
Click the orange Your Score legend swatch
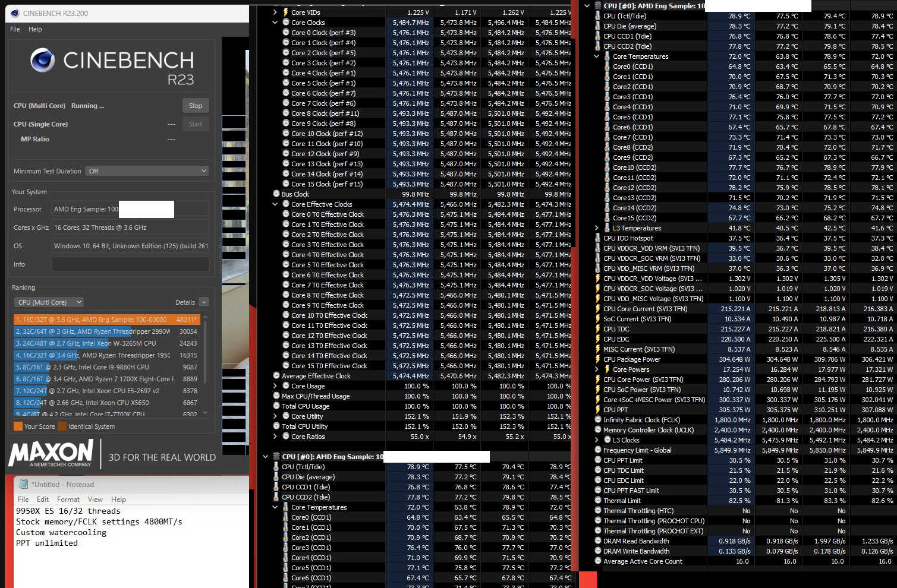coord(18,426)
